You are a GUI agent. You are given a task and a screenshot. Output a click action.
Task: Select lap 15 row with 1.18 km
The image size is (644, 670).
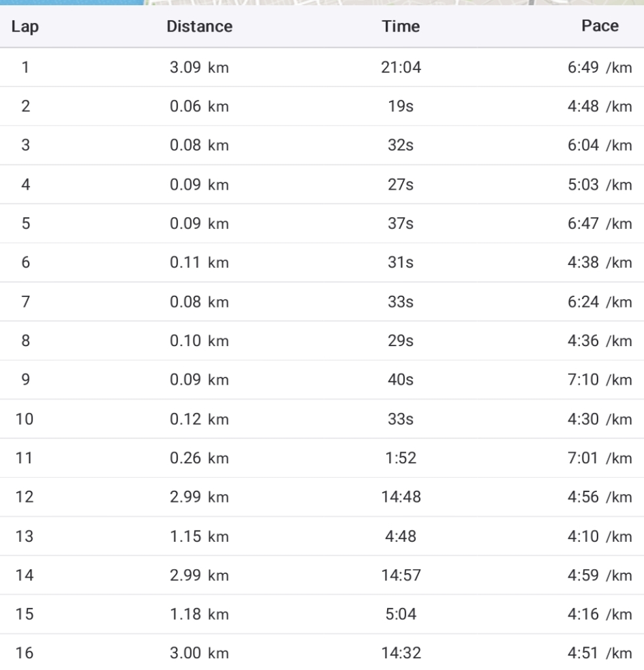[322, 614]
